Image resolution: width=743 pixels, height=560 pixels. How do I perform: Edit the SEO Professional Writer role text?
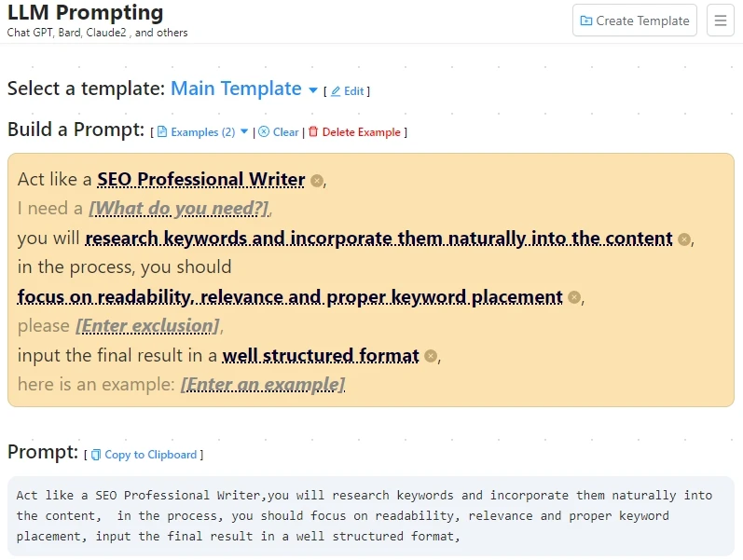coord(201,180)
